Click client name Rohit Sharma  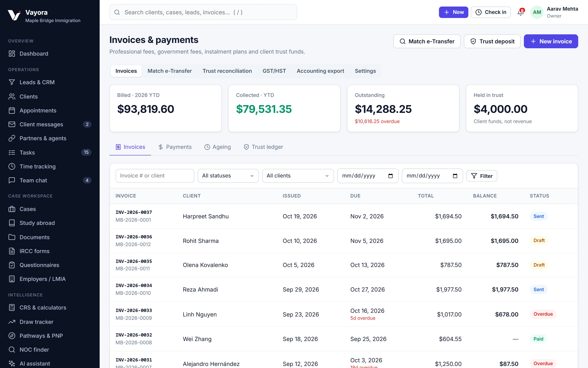coord(201,241)
